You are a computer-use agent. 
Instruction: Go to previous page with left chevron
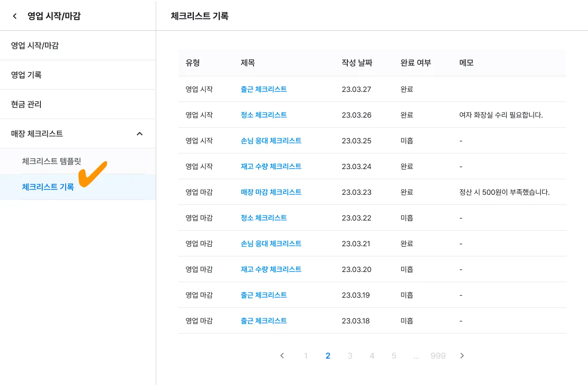[x=282, y=356]
